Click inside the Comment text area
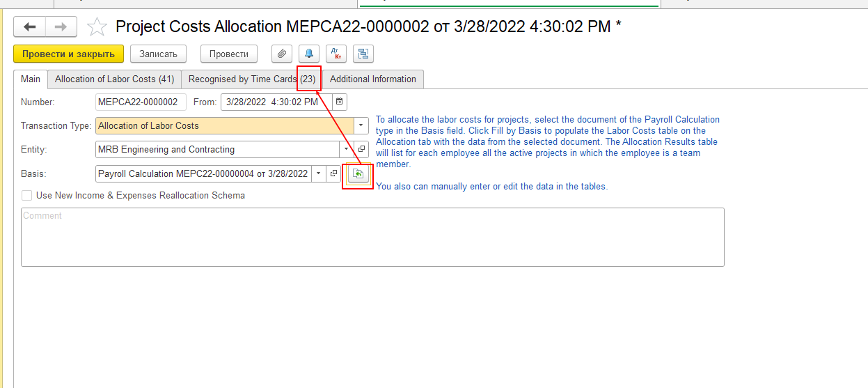 coord(372,237)
